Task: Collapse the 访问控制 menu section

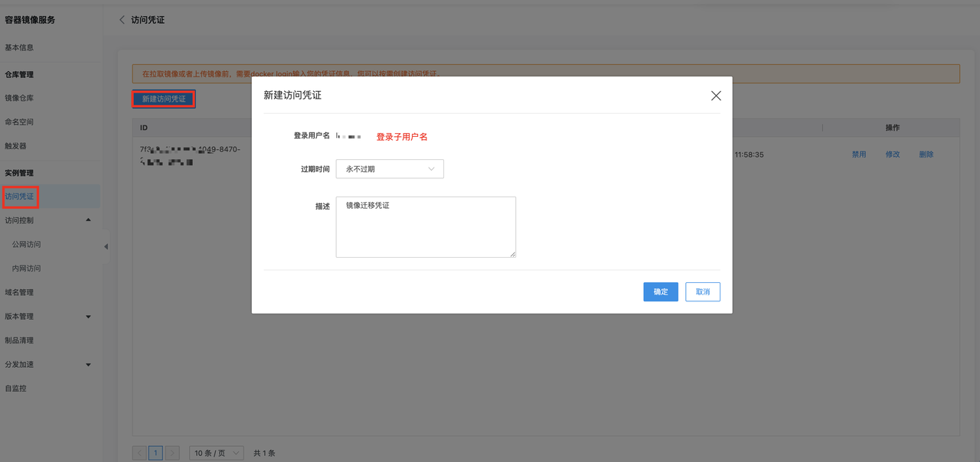Action: point(88,220)
